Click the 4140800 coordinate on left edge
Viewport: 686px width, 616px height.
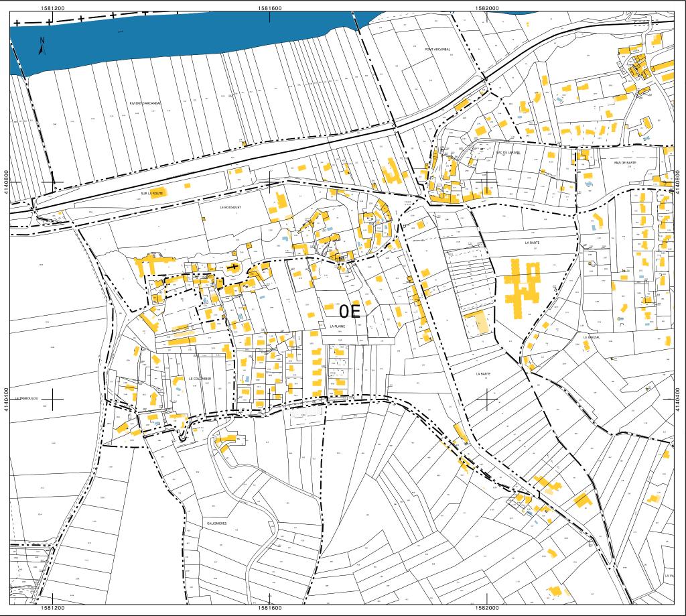click(5, 181)
